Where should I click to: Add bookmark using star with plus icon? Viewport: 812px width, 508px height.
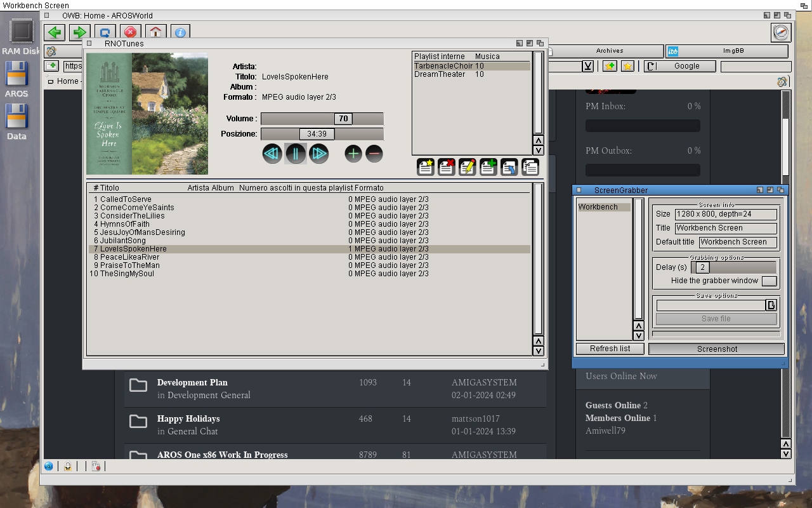click(610, 66)
